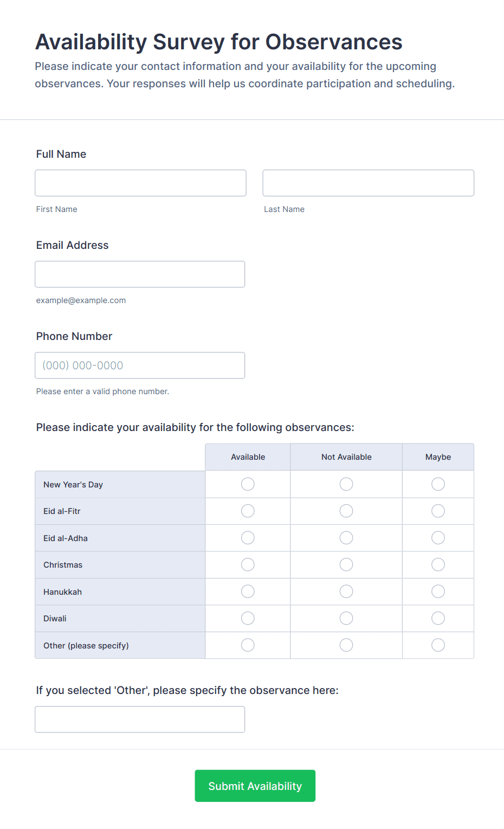Viewport: 504px width, 829px height.
Task: Click the 'Other' observance specification field
Action: pyautogui.click(x=140, y=719)
